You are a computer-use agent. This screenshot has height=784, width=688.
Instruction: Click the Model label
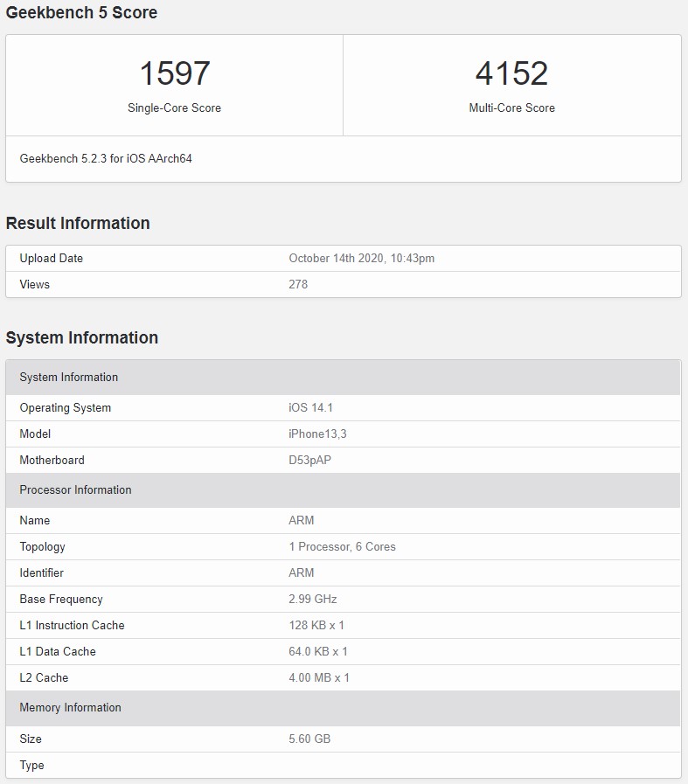click(35, 434)
